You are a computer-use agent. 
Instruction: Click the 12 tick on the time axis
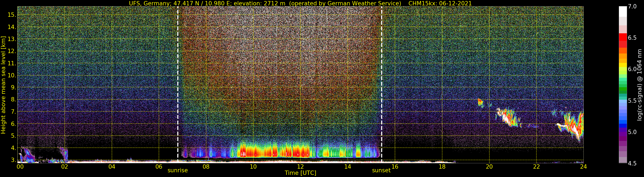[x=300, y=166]
